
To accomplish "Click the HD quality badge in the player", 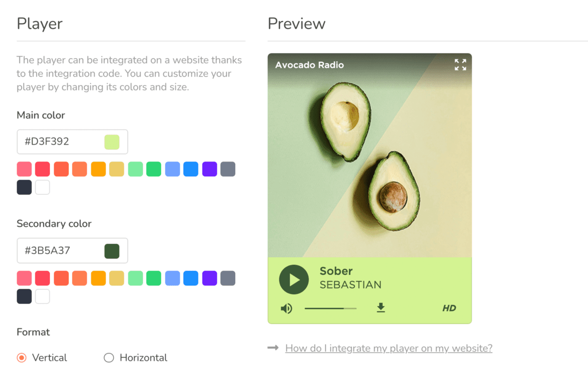I will [x=449, y=308].
